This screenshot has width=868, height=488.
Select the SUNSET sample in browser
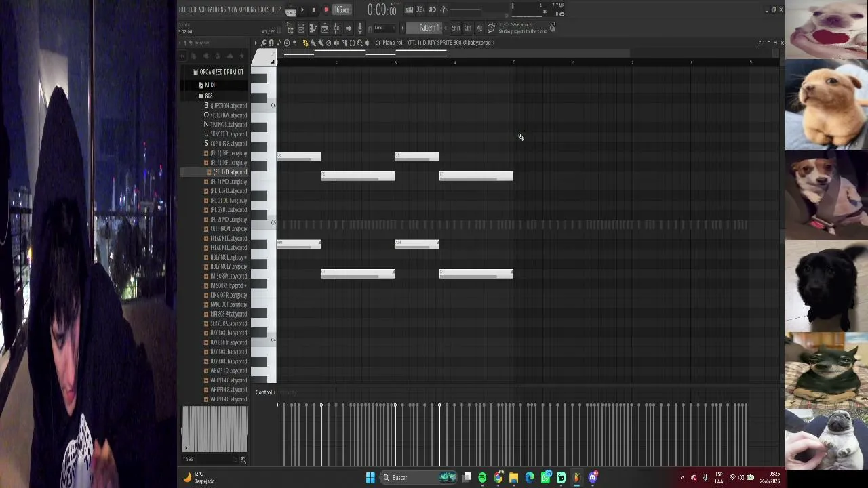tap(226, 134)
